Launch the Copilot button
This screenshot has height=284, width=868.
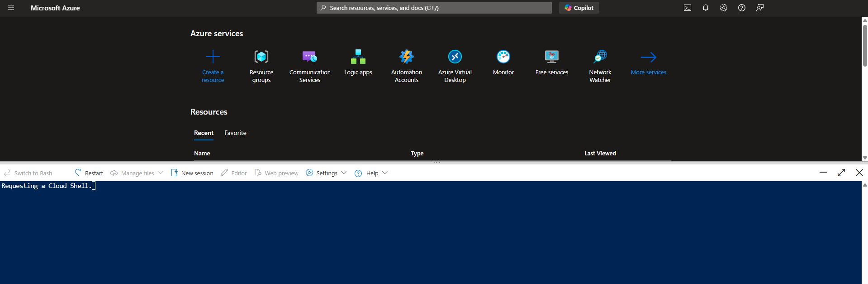pos(579,8)
